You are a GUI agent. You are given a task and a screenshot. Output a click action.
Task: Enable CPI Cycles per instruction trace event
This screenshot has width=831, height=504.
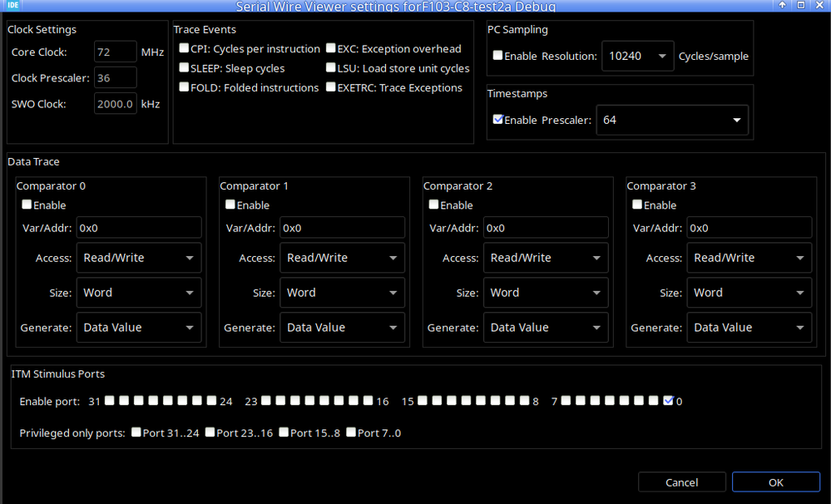coord(184,48)
